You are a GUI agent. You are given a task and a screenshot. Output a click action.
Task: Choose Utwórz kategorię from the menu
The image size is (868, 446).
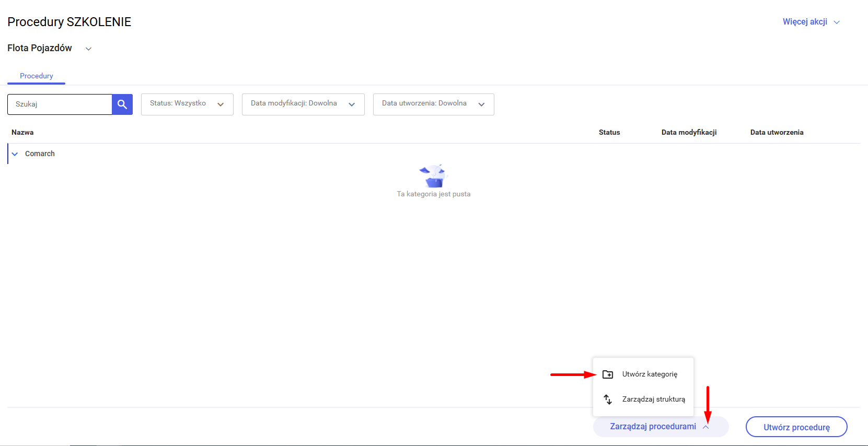(643, 374)
